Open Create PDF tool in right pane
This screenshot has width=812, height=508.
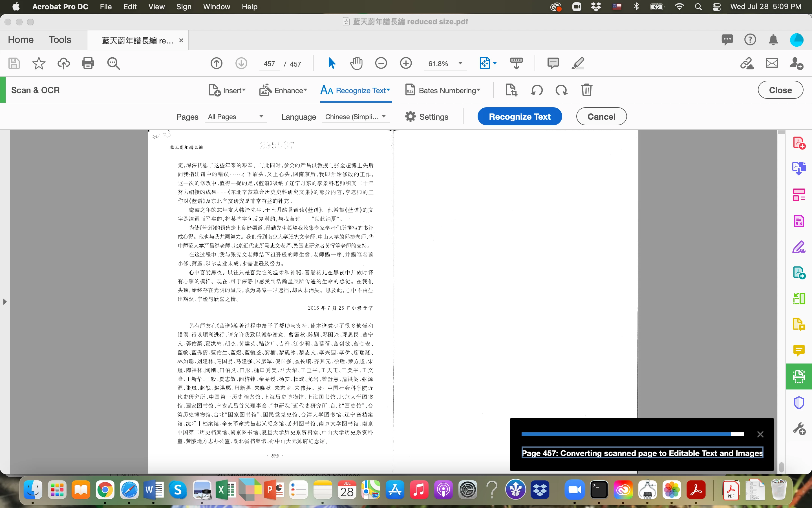(799, 143)
